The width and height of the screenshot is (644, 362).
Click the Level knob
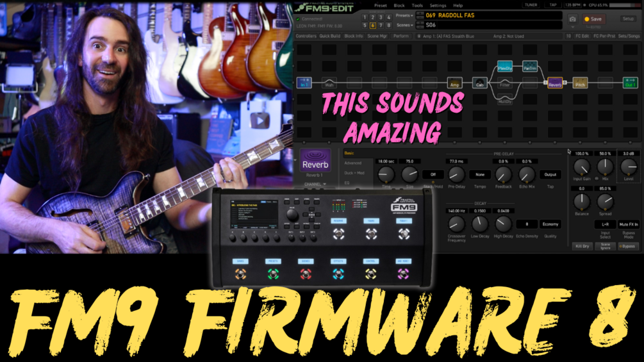point(629,167)
